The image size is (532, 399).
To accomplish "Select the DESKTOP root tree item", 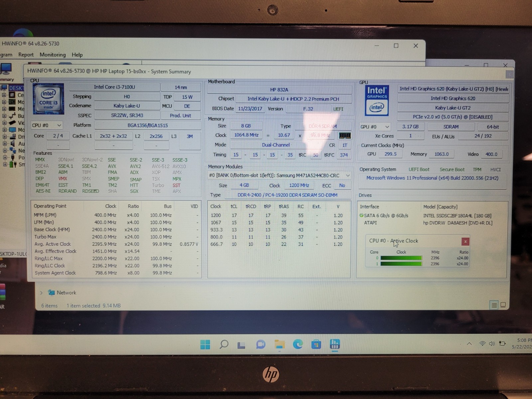I will (16, 88).
